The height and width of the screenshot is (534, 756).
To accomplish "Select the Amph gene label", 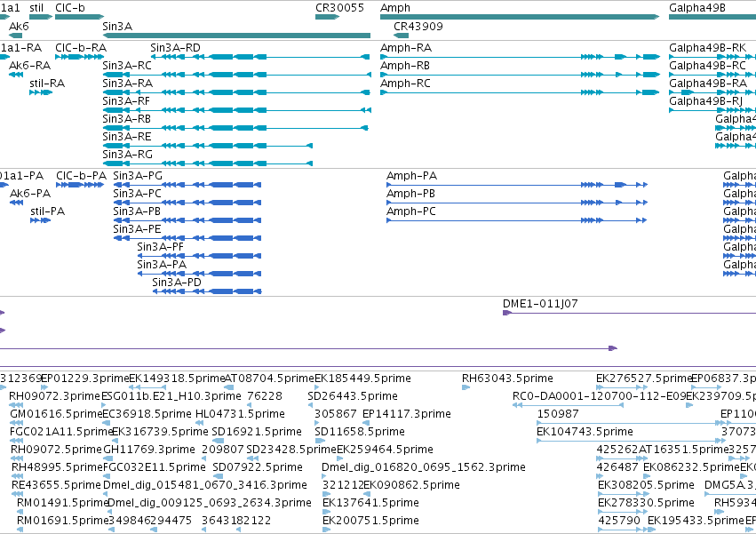I will [x=394, y=8].
